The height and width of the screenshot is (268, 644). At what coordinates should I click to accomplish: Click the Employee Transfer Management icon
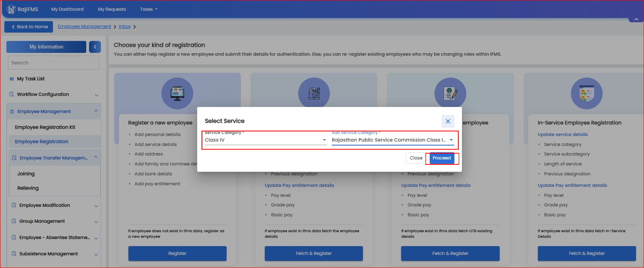[14, 158]
